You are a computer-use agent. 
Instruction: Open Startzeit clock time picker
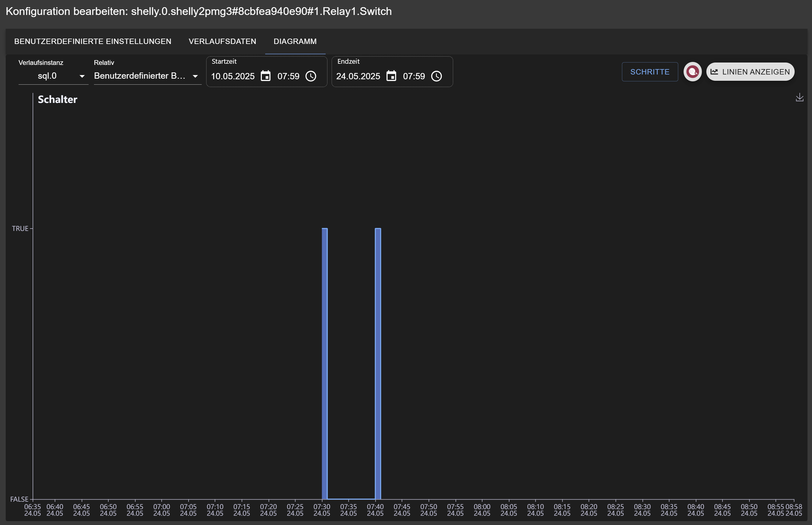[x=310, y=76]
